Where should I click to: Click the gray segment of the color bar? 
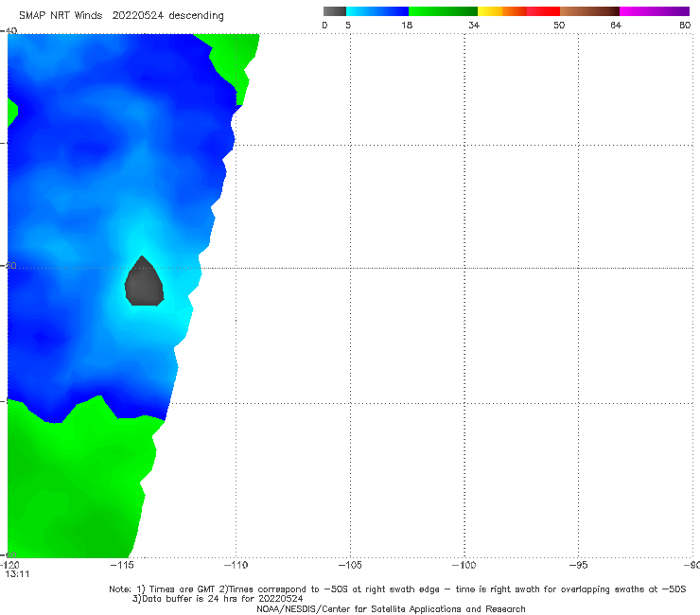pos(335,11)
